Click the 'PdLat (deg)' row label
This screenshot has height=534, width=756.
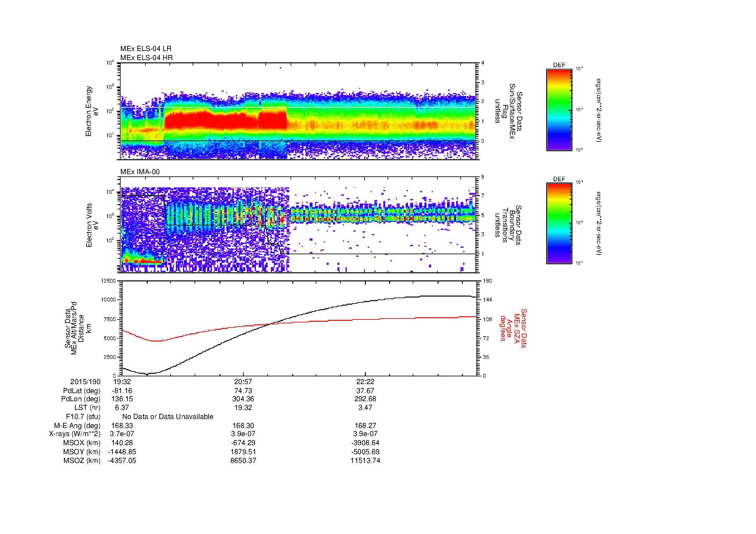pos(82,391)
